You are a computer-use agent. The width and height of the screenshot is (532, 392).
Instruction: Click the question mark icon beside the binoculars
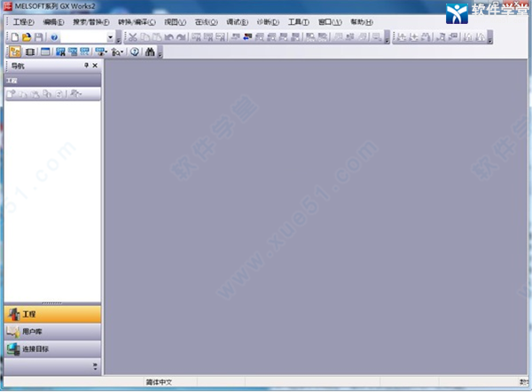pyautogui.click(x=134, y=52)
